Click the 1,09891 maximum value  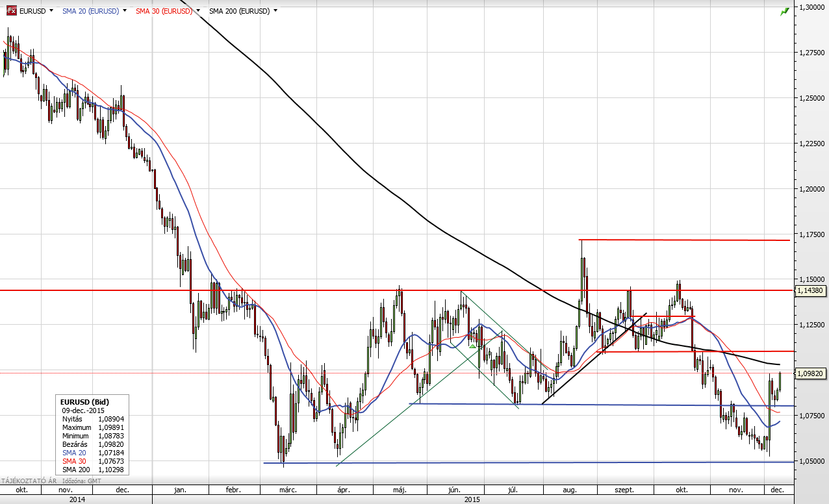[x=112, y=428]
